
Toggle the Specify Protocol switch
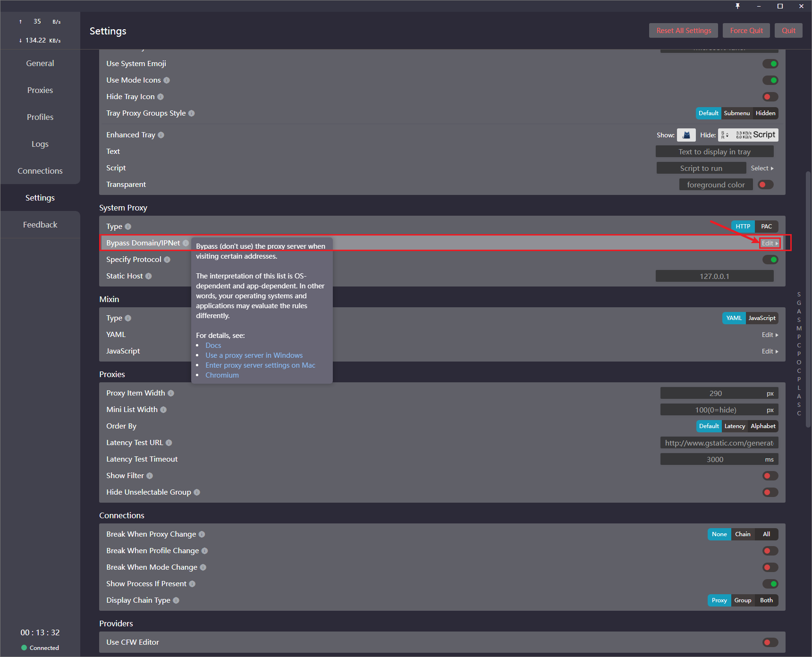770,260
